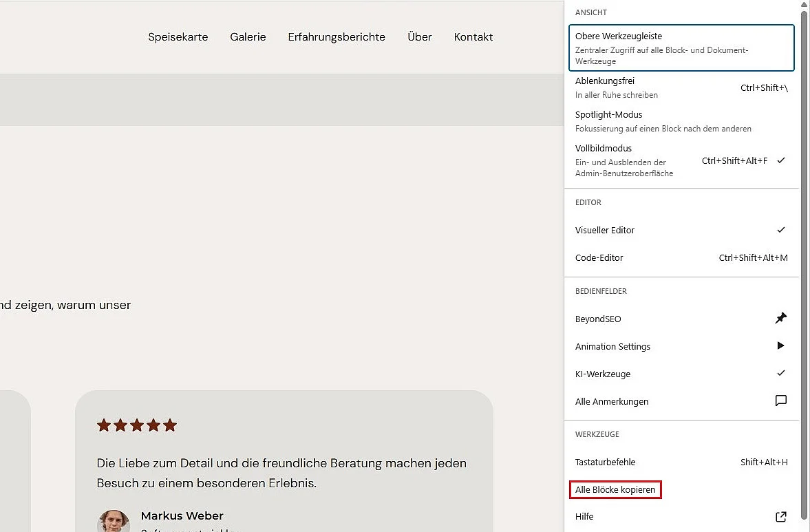Switch to the Code-Editor

pyautogui.click(x=681, y=257)
